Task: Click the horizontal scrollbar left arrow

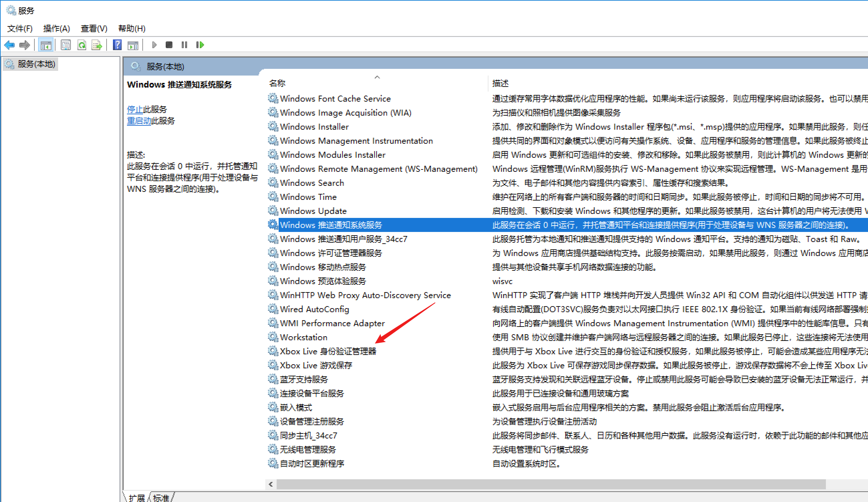Action: click(x=271, y=484)
